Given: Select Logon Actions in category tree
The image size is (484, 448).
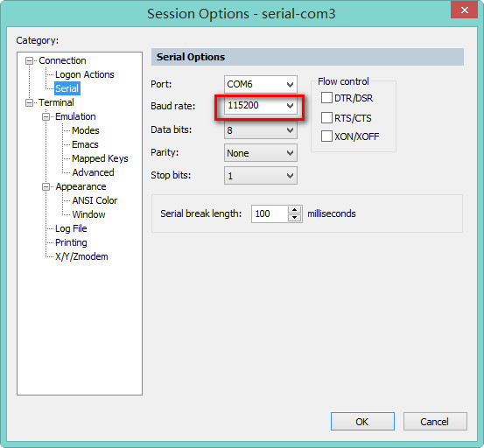Looking at the screenshot, I should (x=85, y=74).
